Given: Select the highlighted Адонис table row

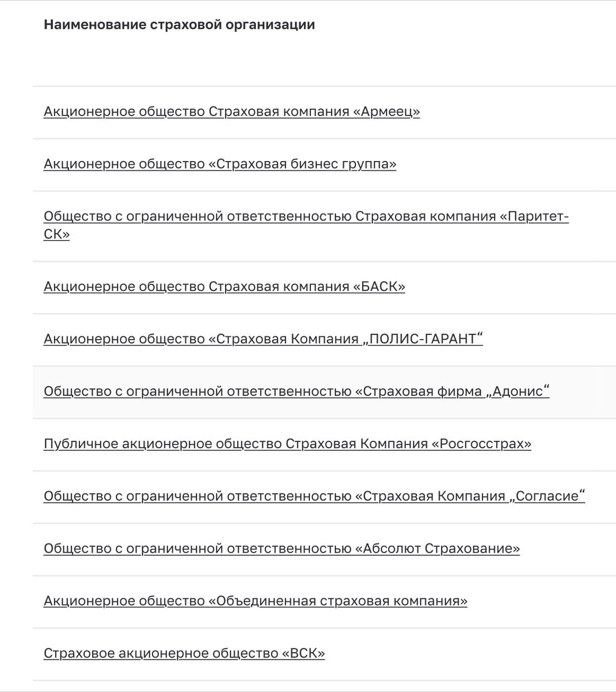Looking at the screenshot, I should pos(324,392).
